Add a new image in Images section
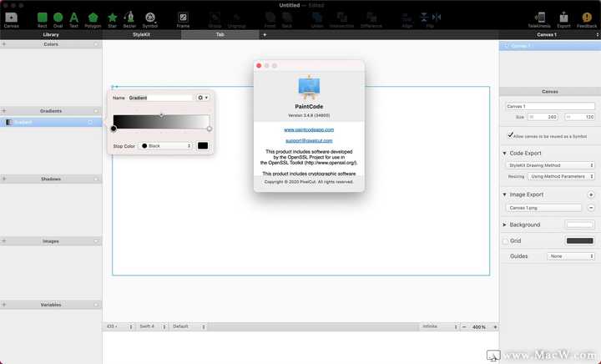601x364 pixels. pyautogui.click(x=4, y=241)
